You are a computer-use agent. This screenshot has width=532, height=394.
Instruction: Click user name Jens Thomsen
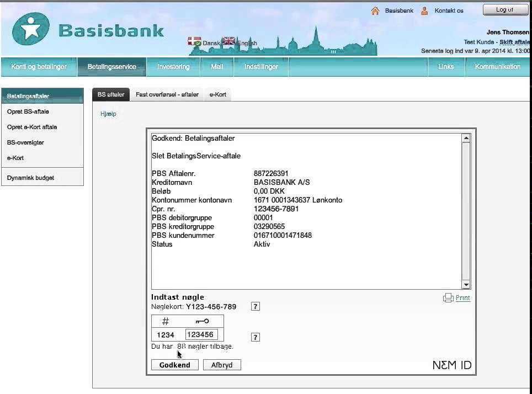508,32
